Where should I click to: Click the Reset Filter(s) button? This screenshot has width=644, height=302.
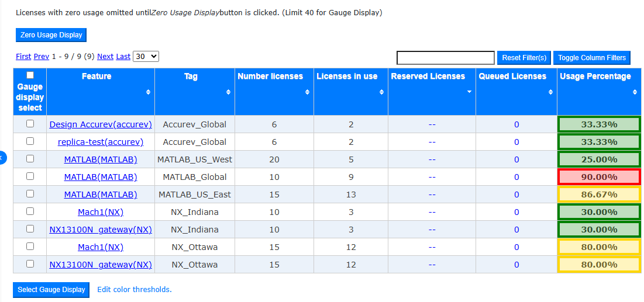tap(524, 58)
